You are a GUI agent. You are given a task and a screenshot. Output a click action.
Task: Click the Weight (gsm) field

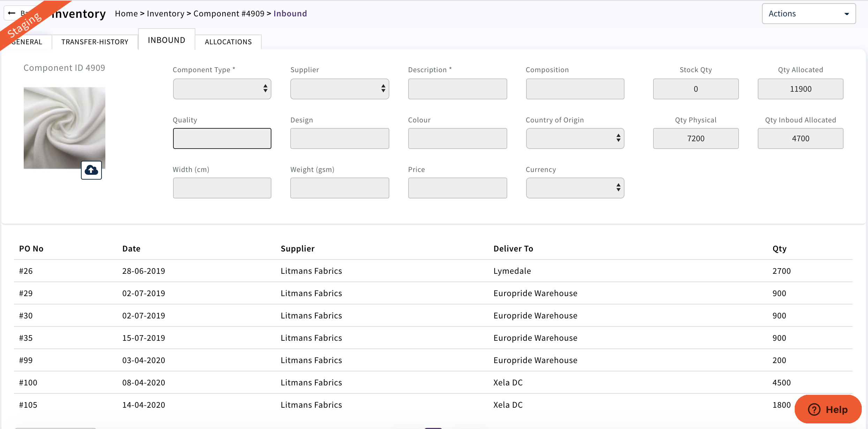339,188
